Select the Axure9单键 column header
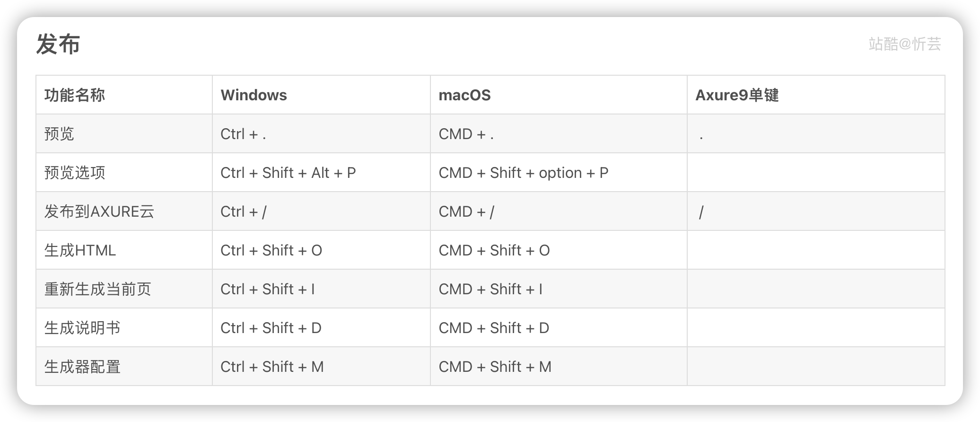980x422 pixels. (x=737, y=95)
